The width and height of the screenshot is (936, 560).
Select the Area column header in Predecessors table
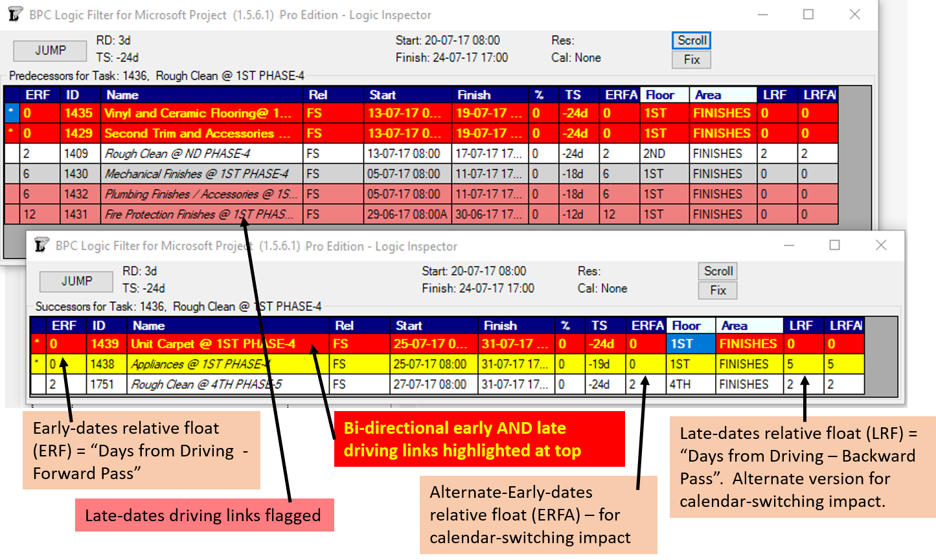coord(723,95)
